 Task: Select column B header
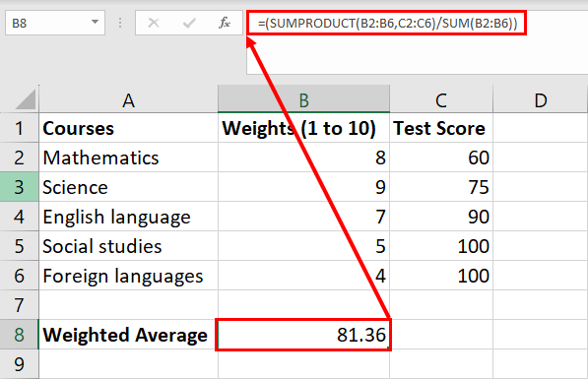(x=303, y=100)
